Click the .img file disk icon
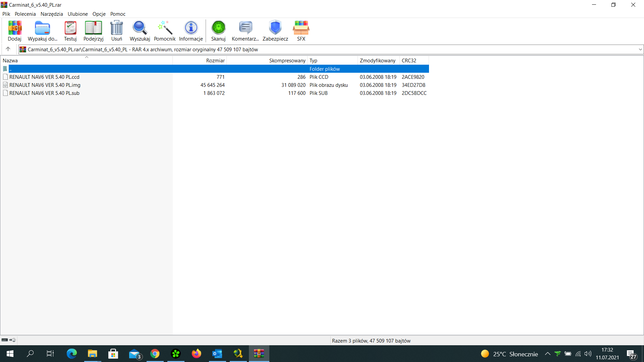644x362 pixels. [x=5, y=85]
